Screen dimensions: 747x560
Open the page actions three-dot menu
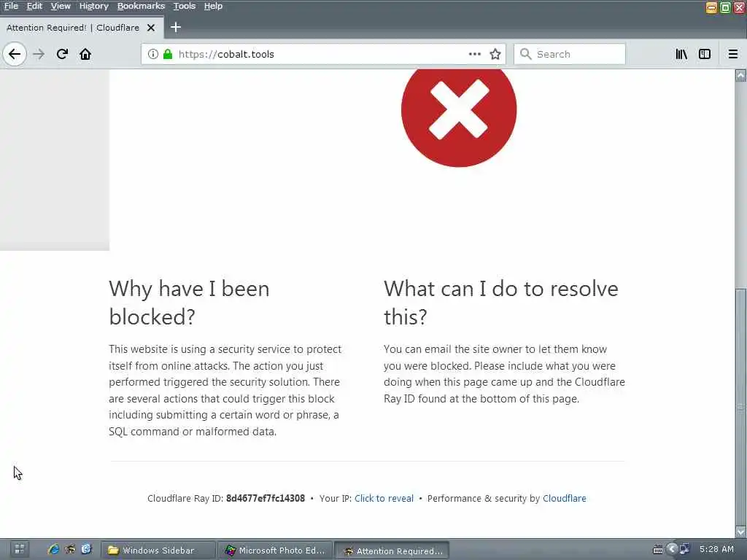pyautogui.click(x=474, y=54)
